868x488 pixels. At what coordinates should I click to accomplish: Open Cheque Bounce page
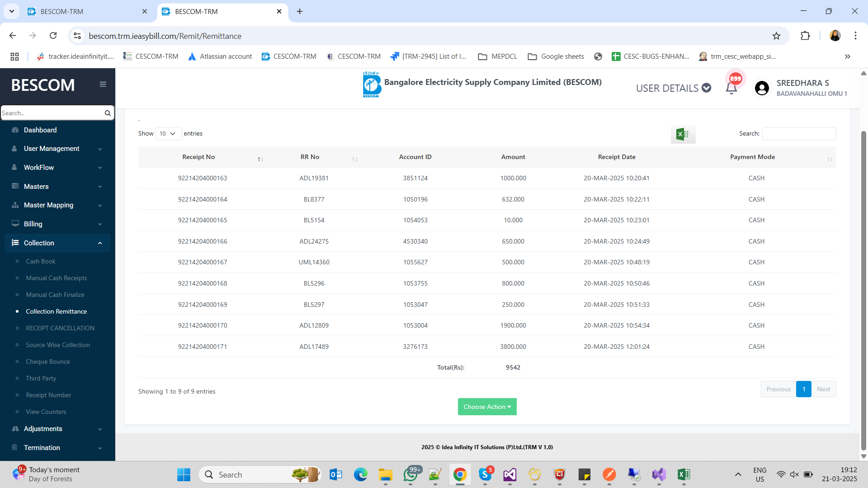pos(48,361)
